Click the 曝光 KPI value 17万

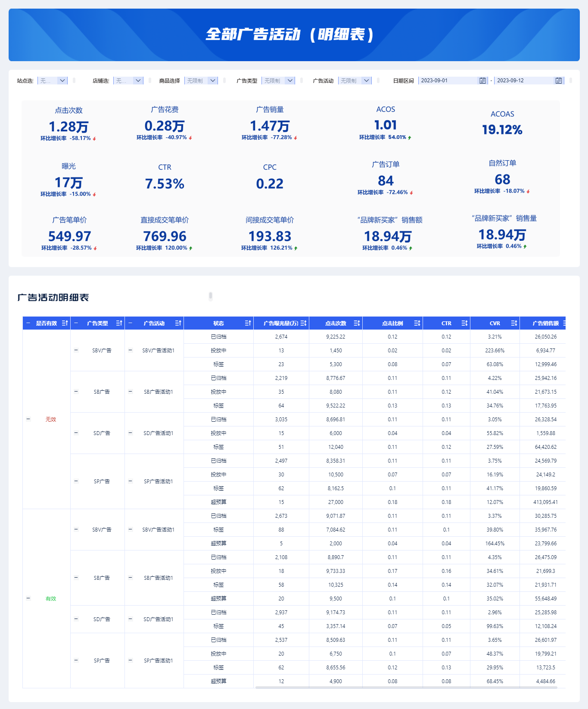[x=68, y=183]
